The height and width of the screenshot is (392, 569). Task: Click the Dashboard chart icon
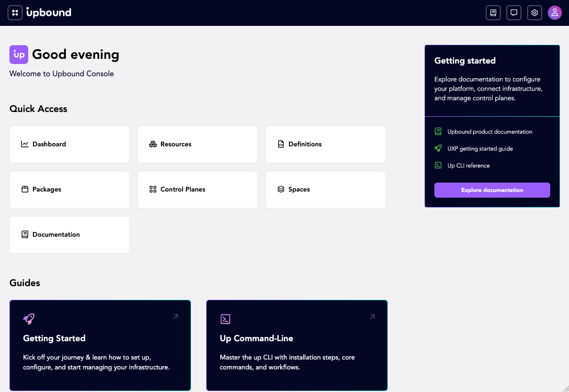[x=25, y=144]
